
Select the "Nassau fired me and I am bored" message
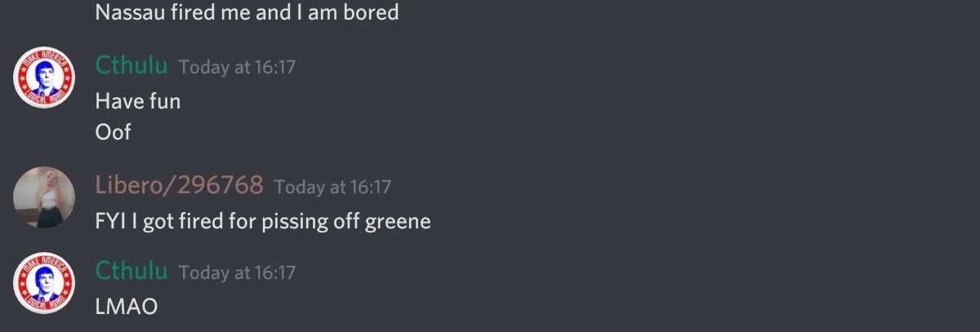point(247,13)
